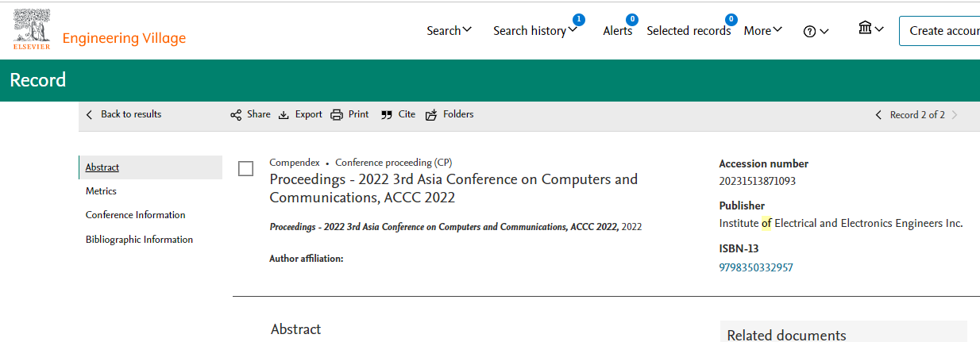Click the italic proceedings source title
The width and height of the screenshot is (980, 342).
[x=444, y=227]
